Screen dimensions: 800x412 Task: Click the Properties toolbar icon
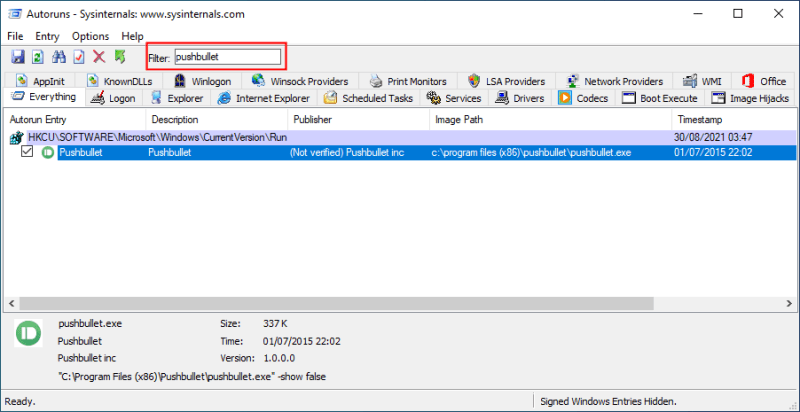(79, 57)
